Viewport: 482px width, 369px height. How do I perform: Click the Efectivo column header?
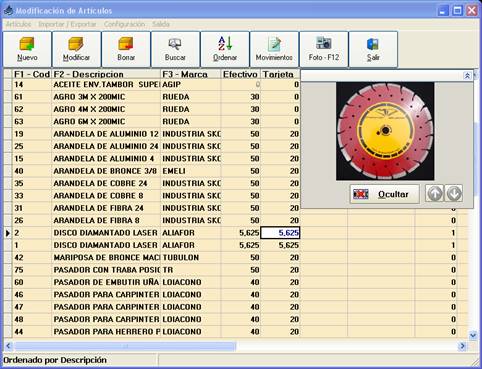click(240, 74)
